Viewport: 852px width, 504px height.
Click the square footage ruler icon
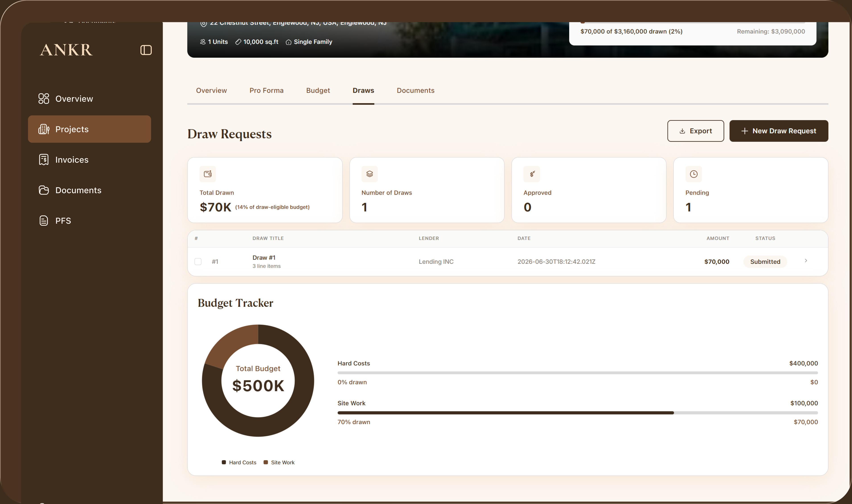(238, 42)
